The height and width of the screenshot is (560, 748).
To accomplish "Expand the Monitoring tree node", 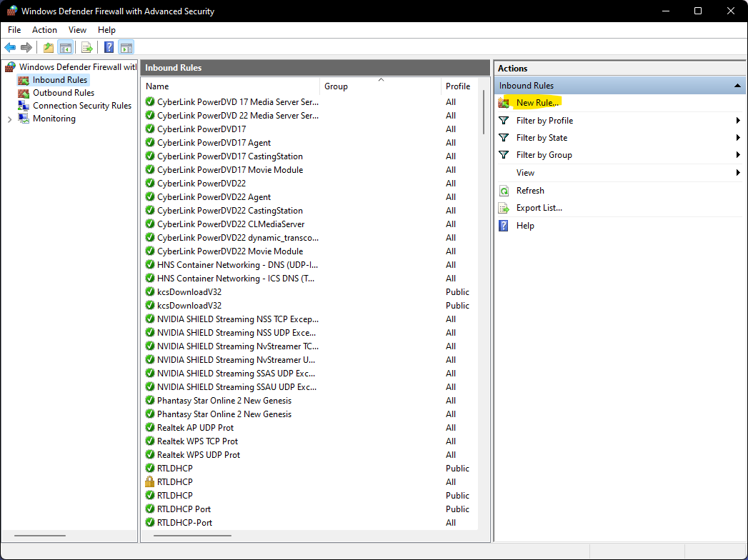I will 9,119.
